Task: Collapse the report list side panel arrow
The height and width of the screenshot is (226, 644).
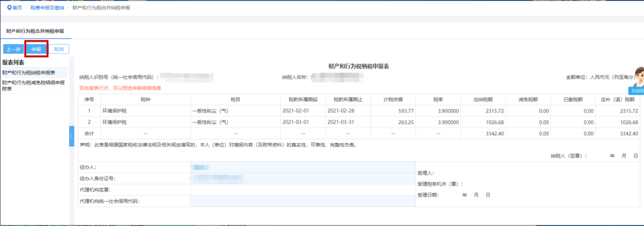Action: (x=72, y=136)
